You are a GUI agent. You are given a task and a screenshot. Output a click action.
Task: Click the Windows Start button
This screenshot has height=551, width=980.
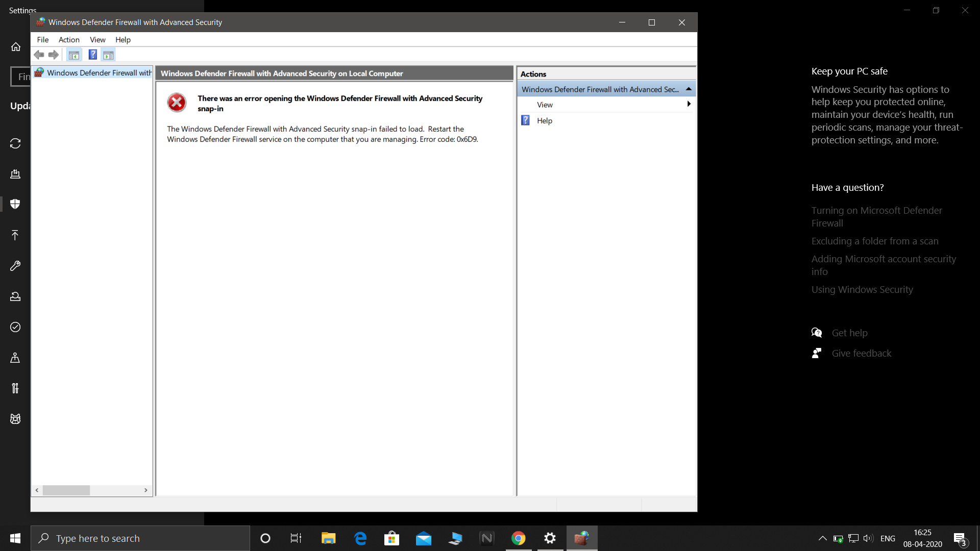[x=15, y=538]
